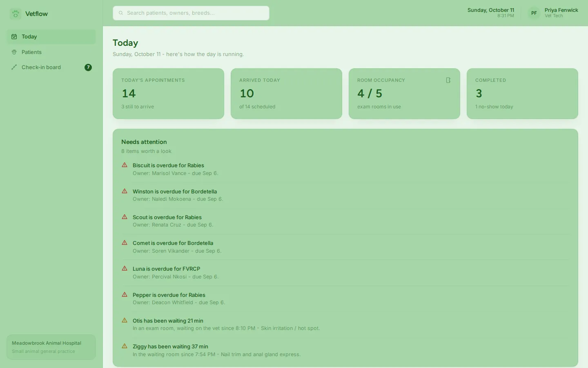Click "Comet is overdue for Bordetella"
The height and width of the screenshot is (368, 588).
[173, 243]
